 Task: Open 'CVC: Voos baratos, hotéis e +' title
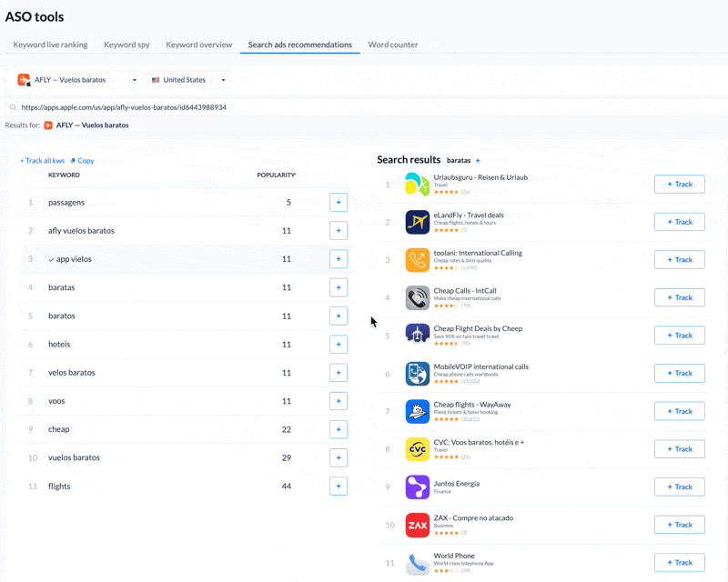coord(479,442)
